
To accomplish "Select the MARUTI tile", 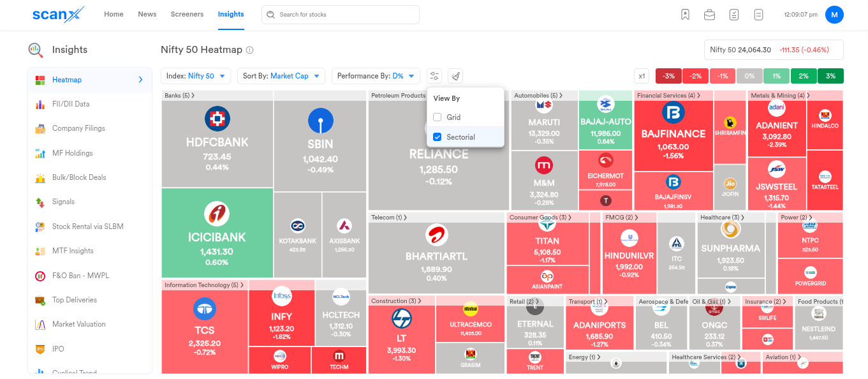I will click(x=545, y=124).
